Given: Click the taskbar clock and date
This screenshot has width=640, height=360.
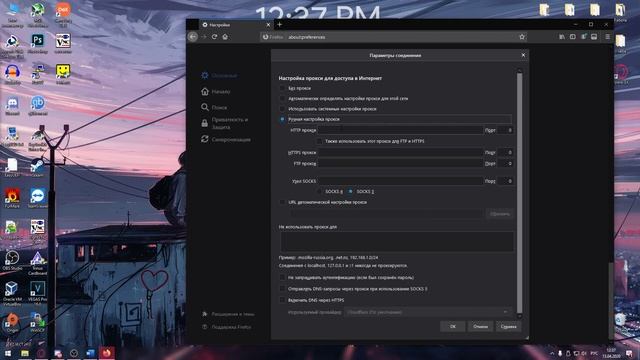Looking at the screenshot, I should tap(611, 353).
